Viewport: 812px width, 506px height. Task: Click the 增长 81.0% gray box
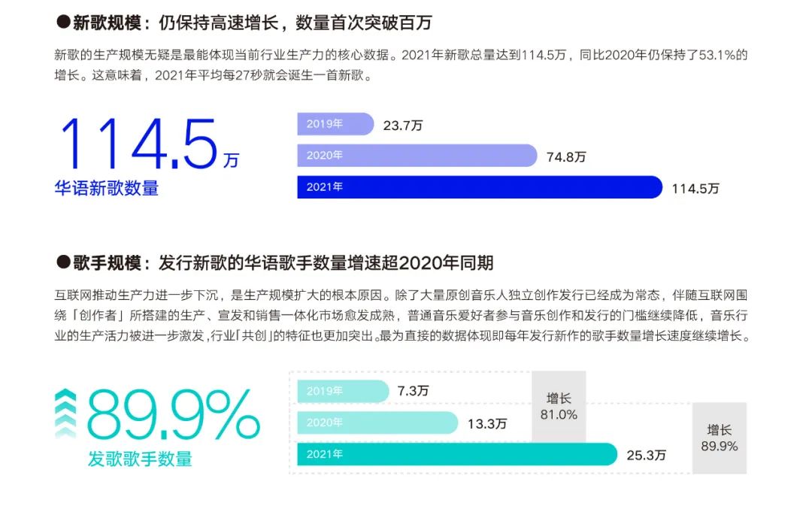558,406
